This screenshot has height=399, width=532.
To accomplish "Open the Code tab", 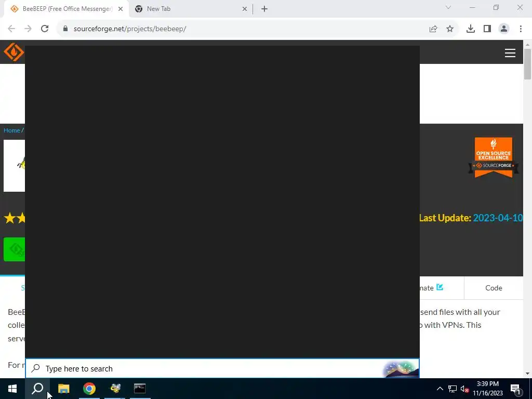I will (x=494, y=288).
